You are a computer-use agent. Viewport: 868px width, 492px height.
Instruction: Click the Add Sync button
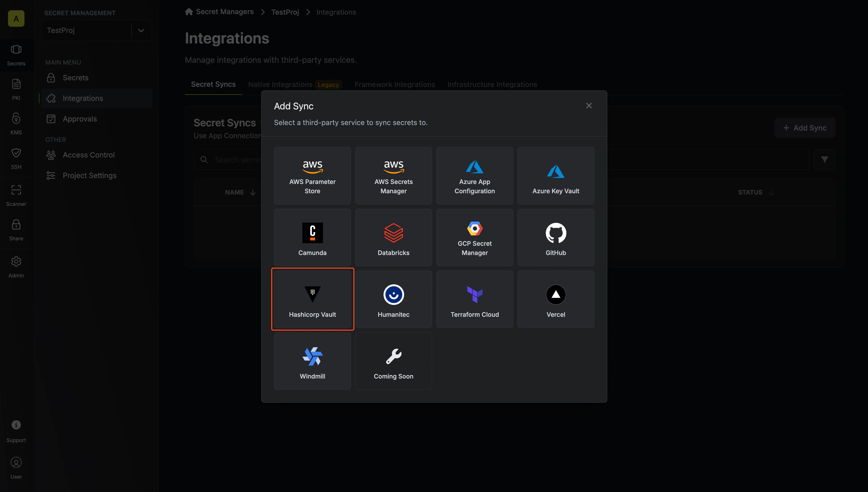point(805,128)
